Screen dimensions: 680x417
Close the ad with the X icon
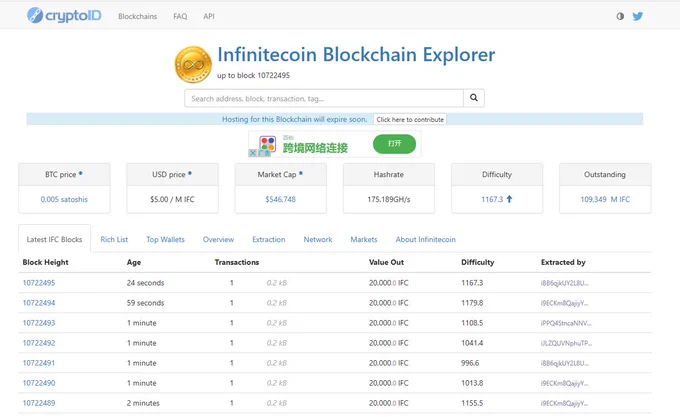(x=252, y=153)
